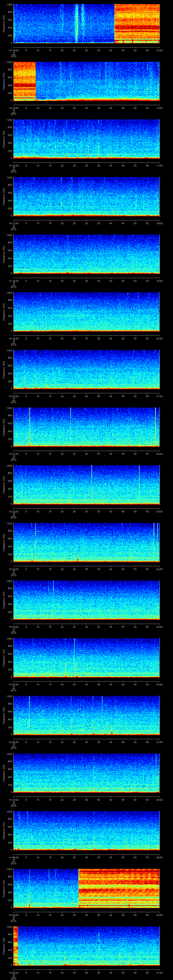Viewport: 173px width, 980px height.
Task: Click the '18:00' end time label
Action: coord(159,223)
